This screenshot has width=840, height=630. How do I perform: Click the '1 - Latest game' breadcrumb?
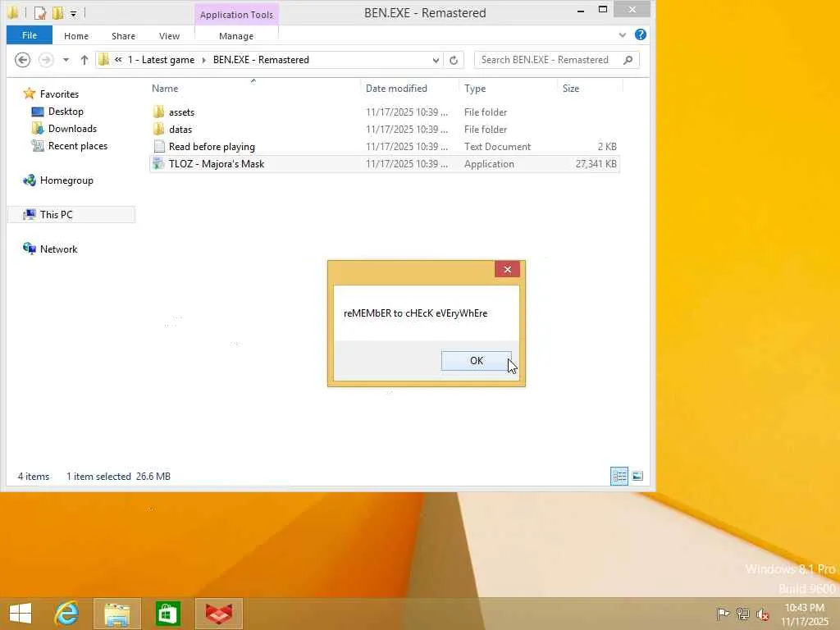(161, 59)
